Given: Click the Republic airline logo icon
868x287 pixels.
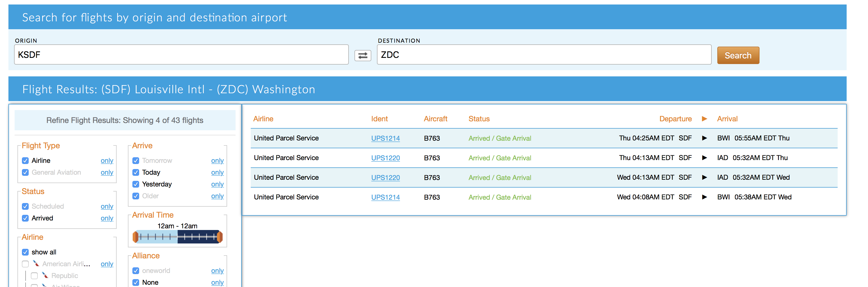Looking at the screenshot, I should [45, 275].
